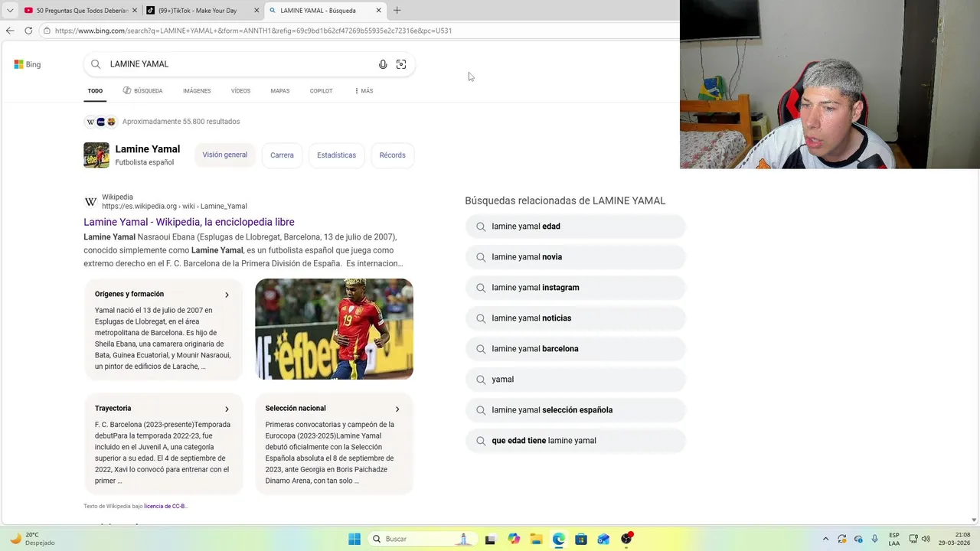Screen dimensions: 980x551
Task: Expand the Trayectoria card arrow
Action: (227, 409)
